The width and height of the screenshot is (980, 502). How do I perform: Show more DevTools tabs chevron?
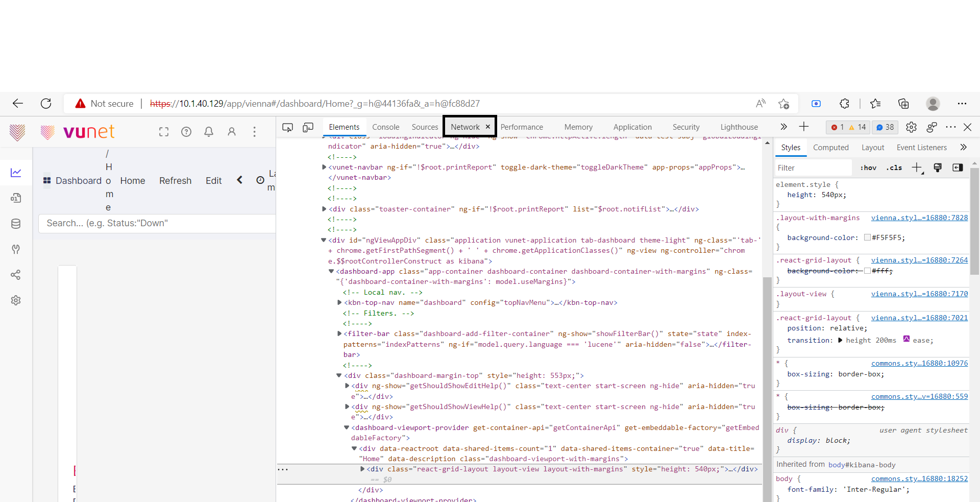(x=783, y=127)
